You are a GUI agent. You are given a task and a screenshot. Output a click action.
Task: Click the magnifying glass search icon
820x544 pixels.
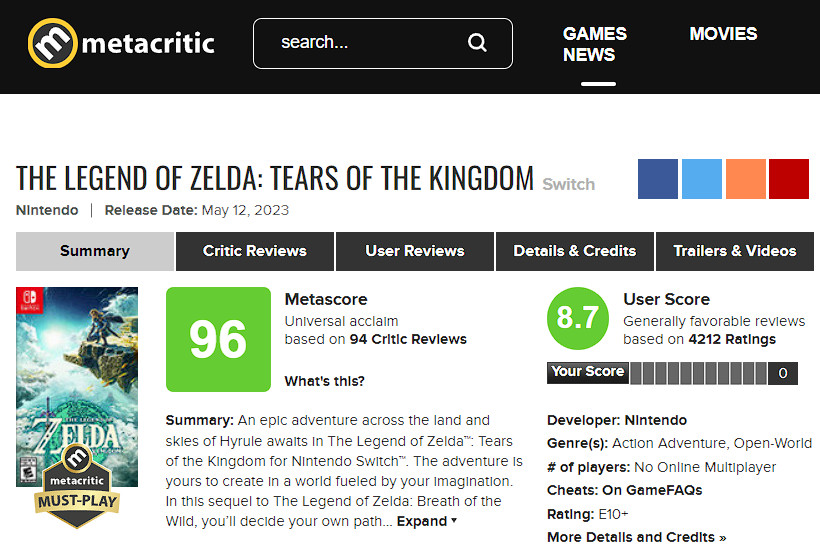pyautogui.click(x=477, y=42)
